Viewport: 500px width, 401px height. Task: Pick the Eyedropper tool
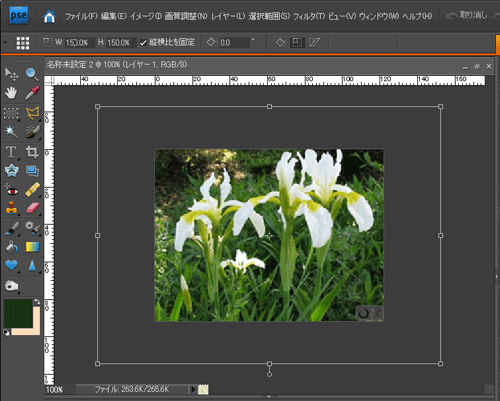coord(32,93)
